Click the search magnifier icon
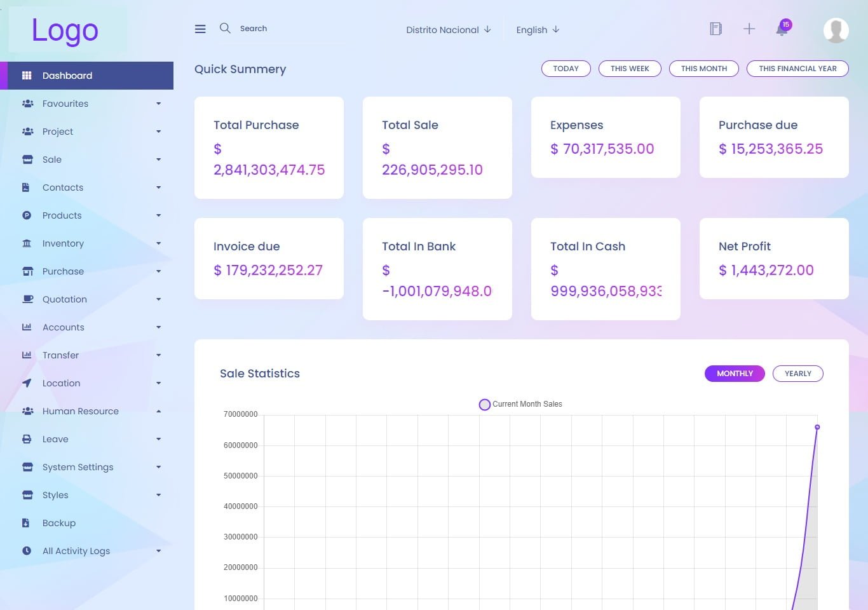 click(225, 29)
